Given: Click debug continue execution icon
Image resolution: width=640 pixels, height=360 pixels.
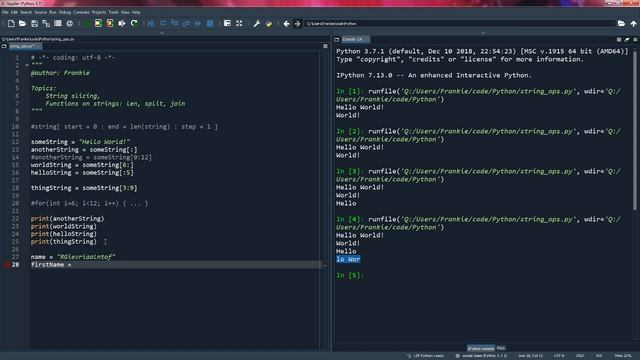Looking at the screenshot, I should click(198, 24).
